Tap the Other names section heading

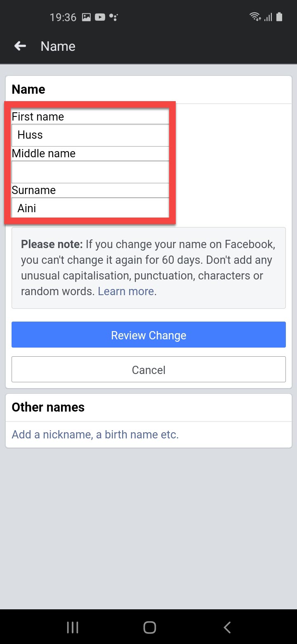click(48, 407)
